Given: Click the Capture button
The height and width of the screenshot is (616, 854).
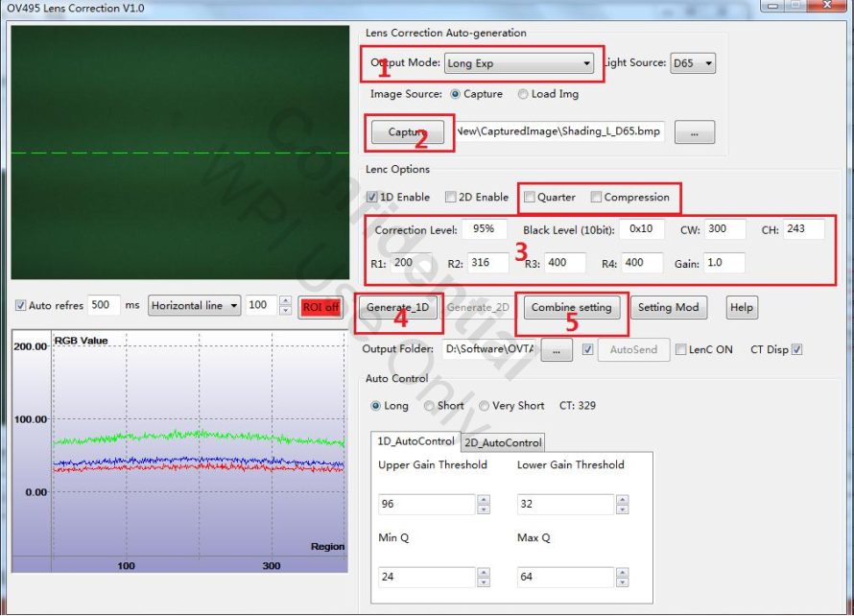Looking at the screenshot, I should tap(408, 132).
